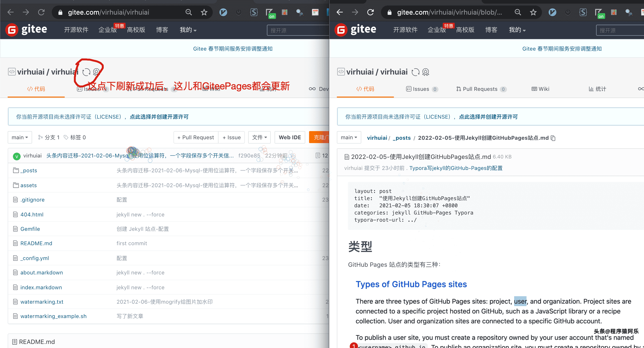Click commit message Typora写jekyll的GitHub-Pages的配置
This screenshot has height=348, width=644.
coord(456,168)
